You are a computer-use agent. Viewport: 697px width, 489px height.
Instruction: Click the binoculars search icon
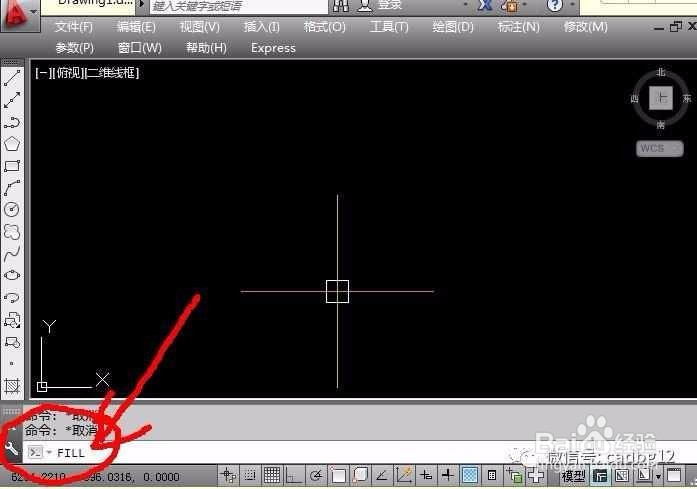[341, 5]
